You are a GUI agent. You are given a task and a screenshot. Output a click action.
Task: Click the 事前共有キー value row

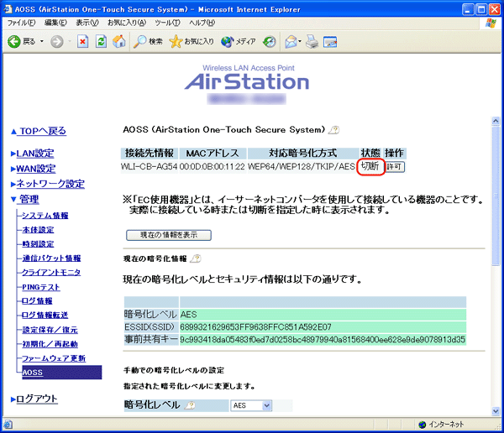(x=323, y=340)
